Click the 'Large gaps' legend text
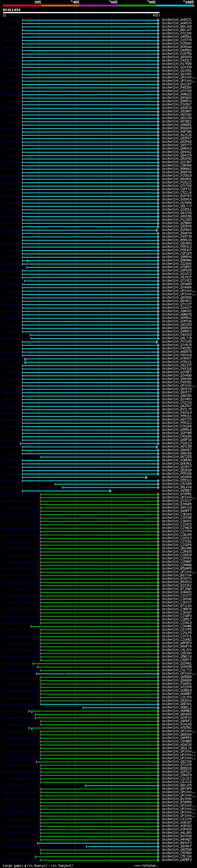The width and height of the screenshot is (197, 868). pyautogui.click(x=13, y=865)
